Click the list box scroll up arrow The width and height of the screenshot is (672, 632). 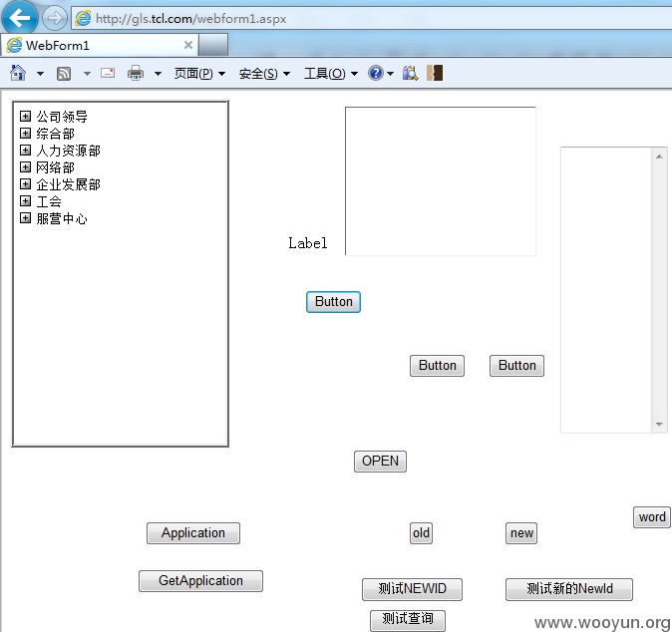659,157
